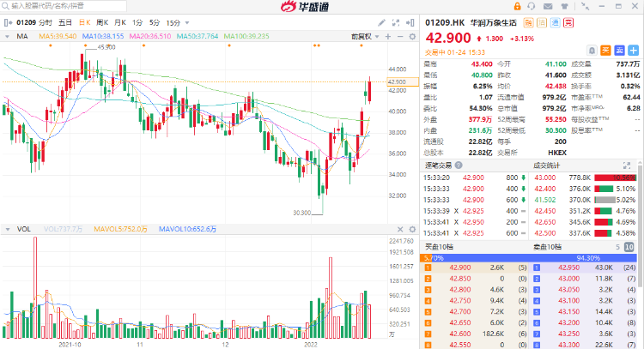Click MA20:36.510 indicator label
Image resolution: width=644 pixels, height=349 pixels.
coord(150,37)
